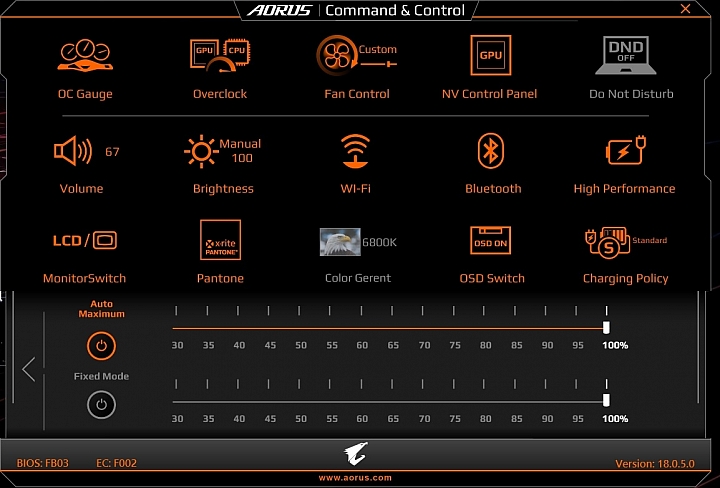Click the back arrow chevron on left

point(28,369)
